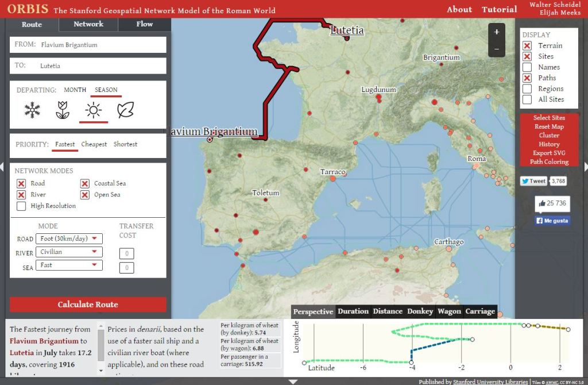This screenshot has height=385, width=588.
Task: Toggle the Names display checkbox
Action: click(x=527, y=67)
